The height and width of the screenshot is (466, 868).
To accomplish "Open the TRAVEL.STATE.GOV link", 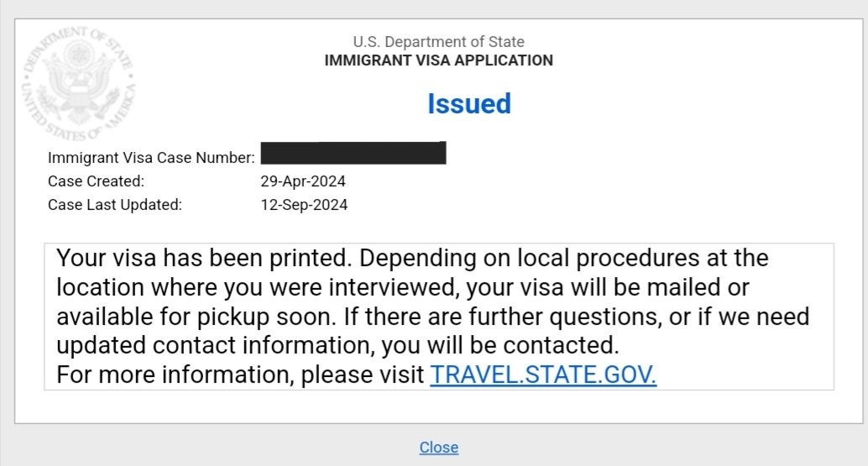I will coord(543,374).
